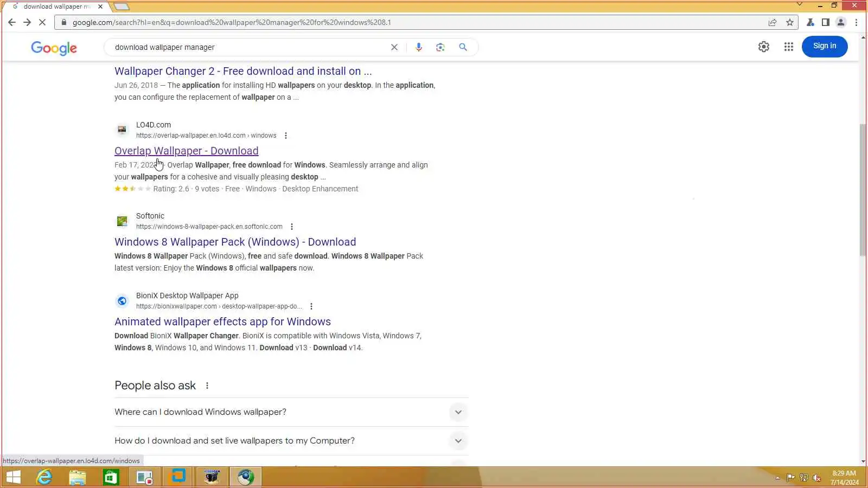The height and width of the screenshot is (488, 868).
Task: Share this page from the address bar
Action: coord(773,22)
